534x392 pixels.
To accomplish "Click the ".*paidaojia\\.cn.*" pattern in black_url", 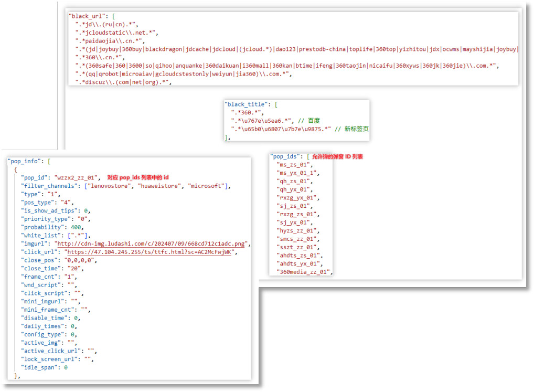I will coord(110,41).
